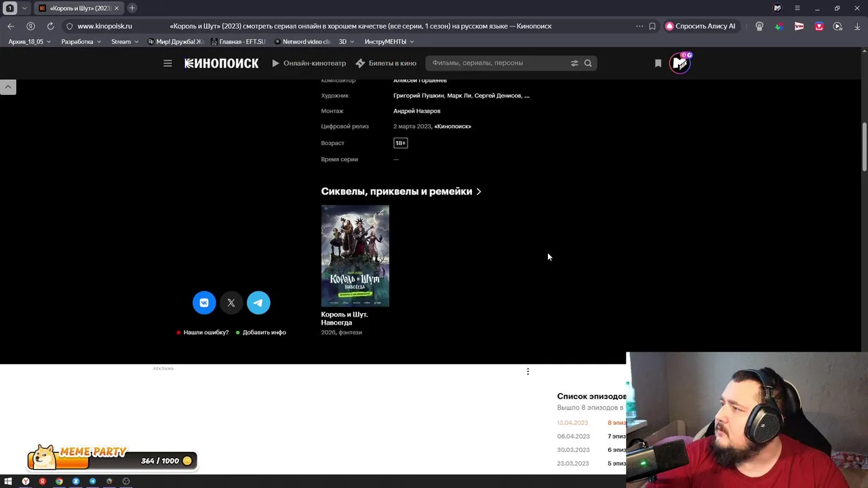The width and height of the screenshot is (868, 488).
Task: Open browser downloads
Action: (858, 26)
